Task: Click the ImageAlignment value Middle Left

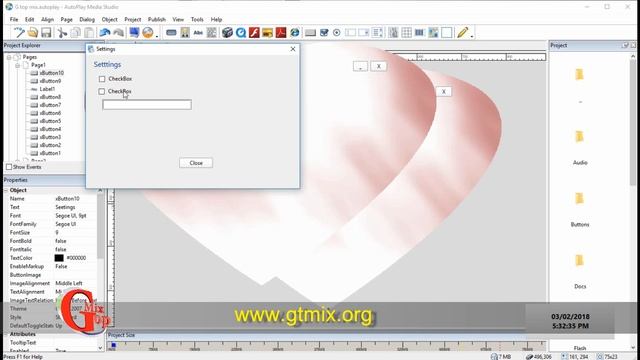Action: point(69,283)
